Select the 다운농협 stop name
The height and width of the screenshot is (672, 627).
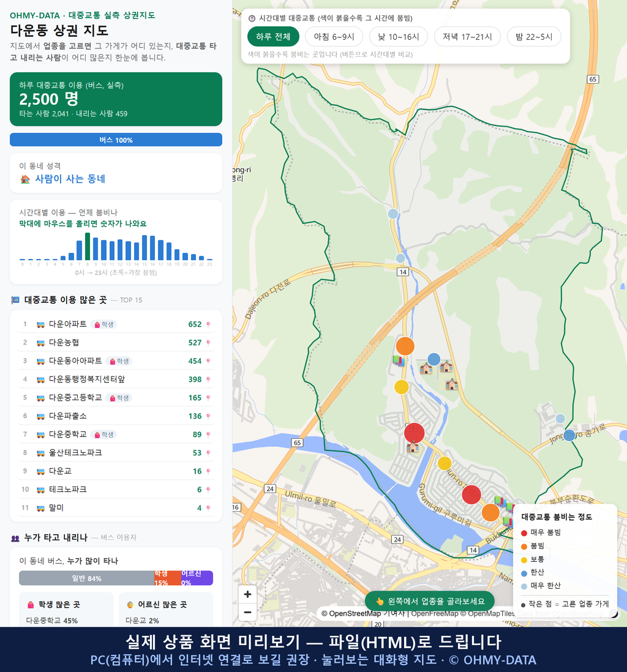pos(64,343)
